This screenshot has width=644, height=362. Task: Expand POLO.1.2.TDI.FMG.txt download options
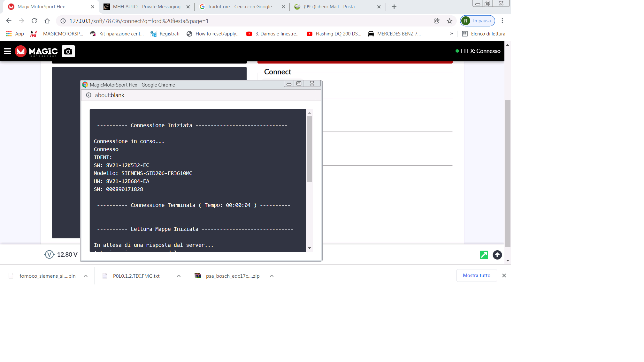tap(179, 276)
